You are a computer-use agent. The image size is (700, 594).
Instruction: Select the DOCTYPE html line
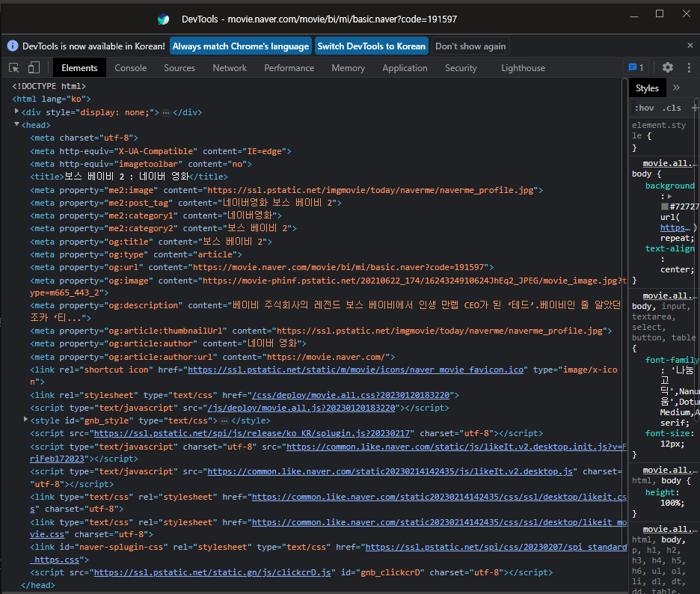click(x=49, y=86)
